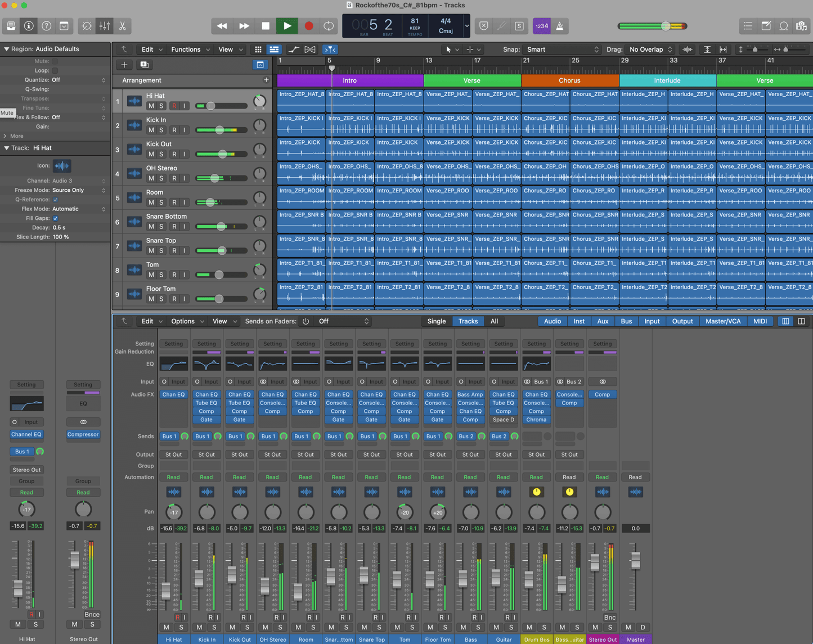Open the Drag No Overlap dropdown

coord(650,49)
